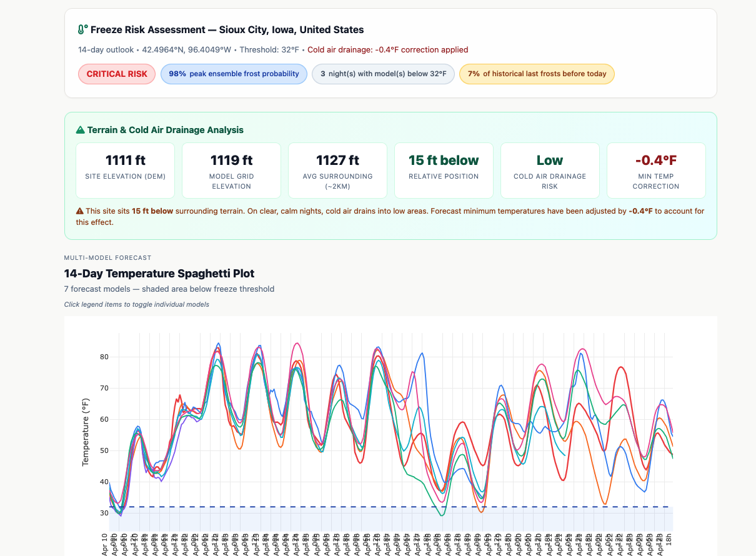Screen dimensions: 756x556
Task: Click the 15 ft below Relative Position card
Action: (x=444, y=170)
